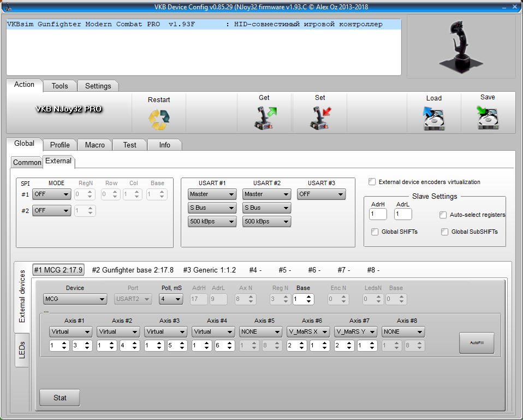Click the Get joystick icon
The height and width of the screenshot is (420, 523).
coord(265,117)
